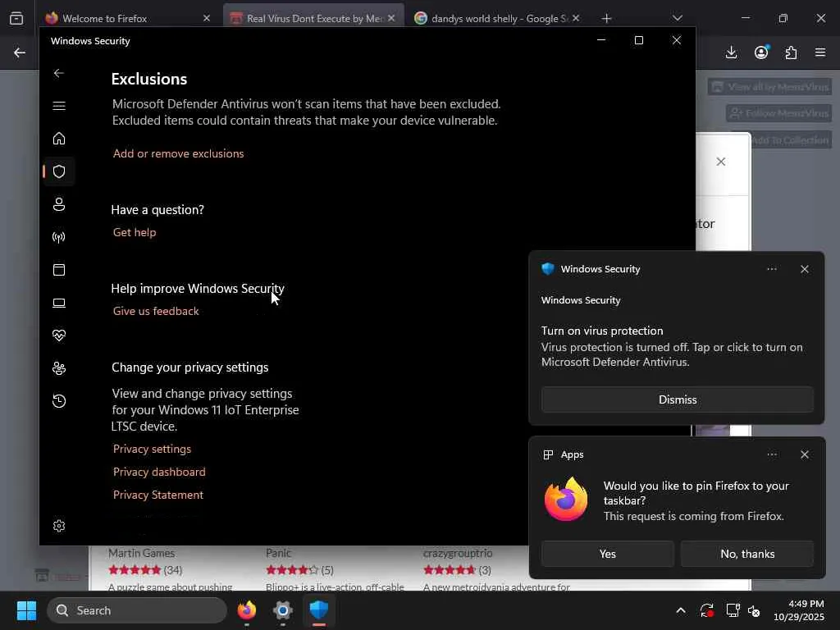Screen dimensions: 840x630
Task: Open a new Firefox tab
Action: point(606,18)
